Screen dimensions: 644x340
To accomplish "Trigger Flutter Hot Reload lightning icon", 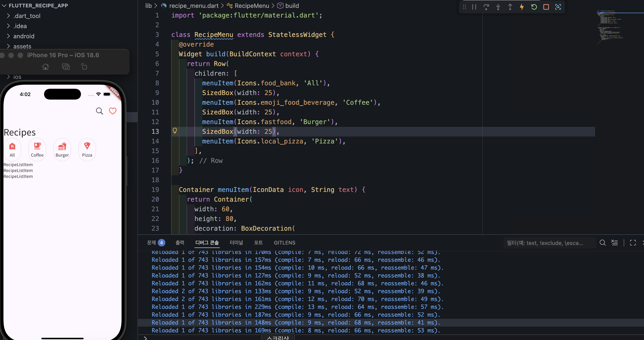I will pyautogui.click(x=522, y=7).
